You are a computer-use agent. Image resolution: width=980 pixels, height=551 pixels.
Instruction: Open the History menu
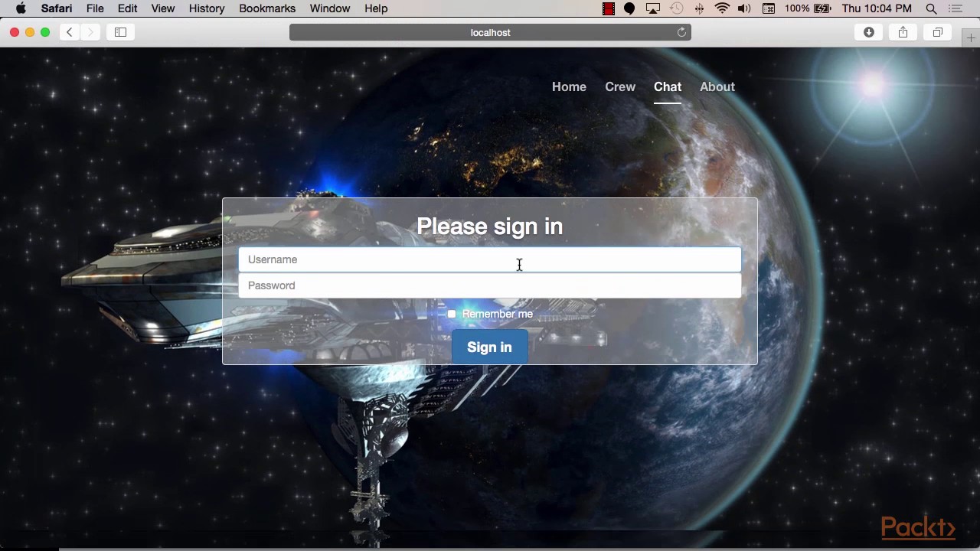pyautogui.click(x=207, y=8)
